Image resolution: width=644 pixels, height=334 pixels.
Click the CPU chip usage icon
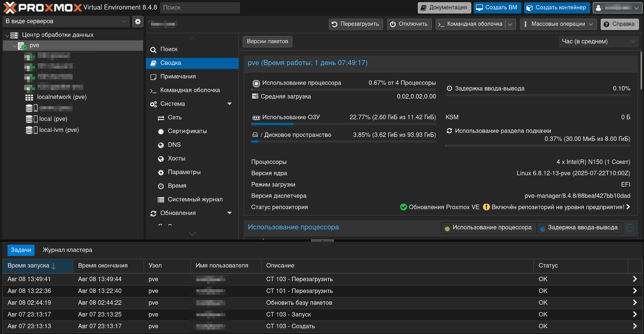[x=256, y=83]
